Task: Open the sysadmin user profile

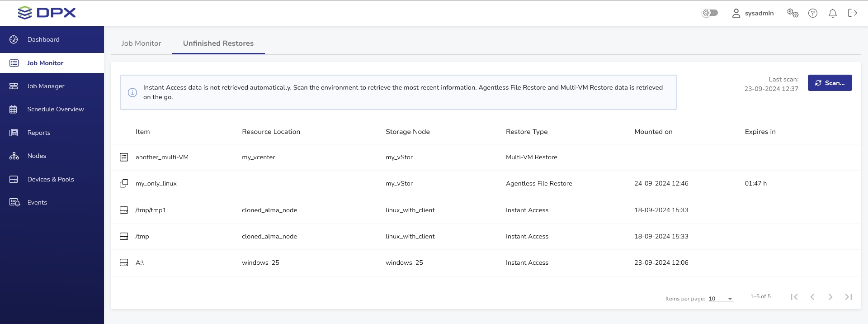Action: pos(753,13)
